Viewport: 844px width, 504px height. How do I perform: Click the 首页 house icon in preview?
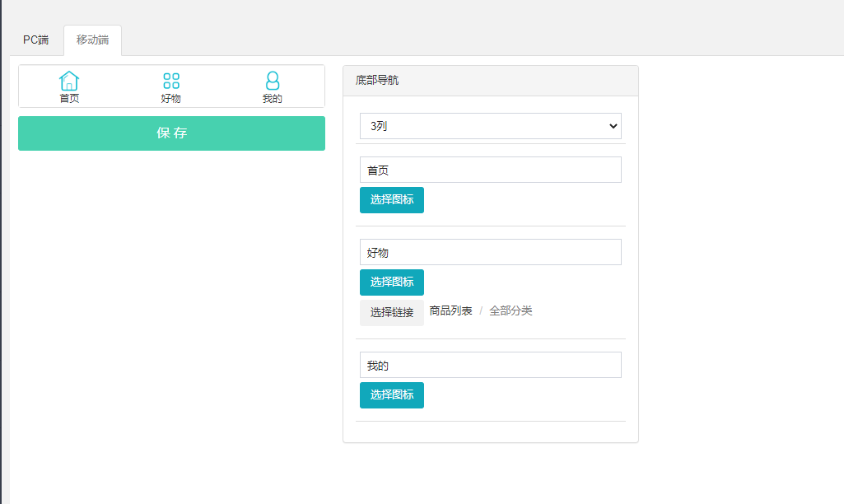pyautogui.click(x=69, y=81)
